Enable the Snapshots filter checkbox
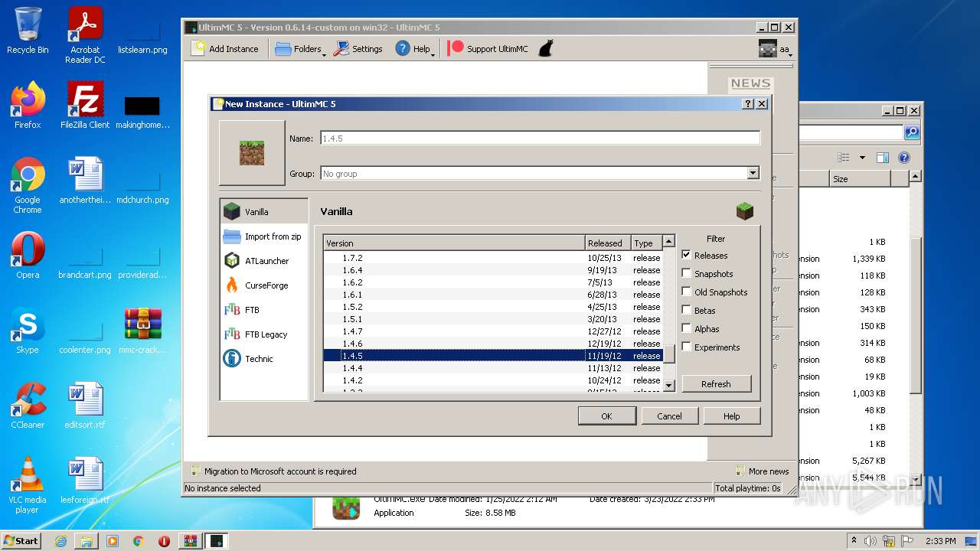The image size is (980, 551). pyautogui.click(x=687, y=273)
